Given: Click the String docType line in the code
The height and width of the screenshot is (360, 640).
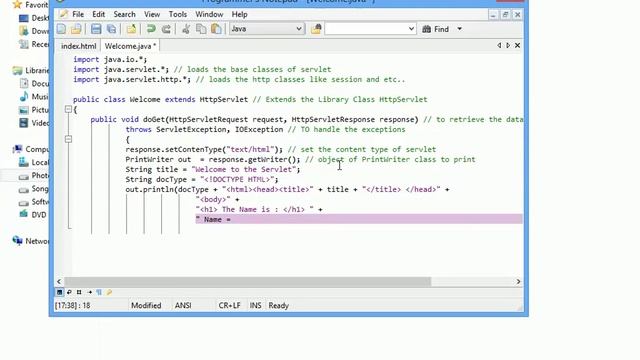Looking at the screenshot, I should [x=202, y=179].
